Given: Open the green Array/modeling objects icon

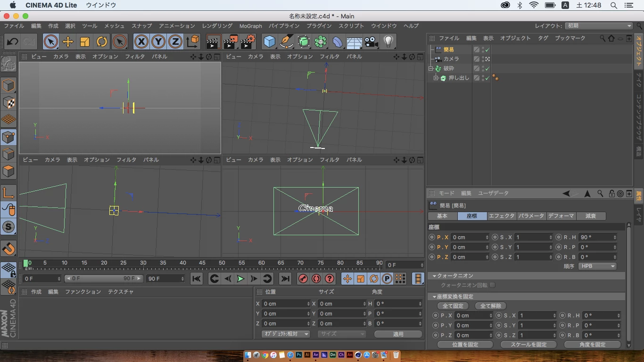Looking at the screenshot, I should [321, 41].
